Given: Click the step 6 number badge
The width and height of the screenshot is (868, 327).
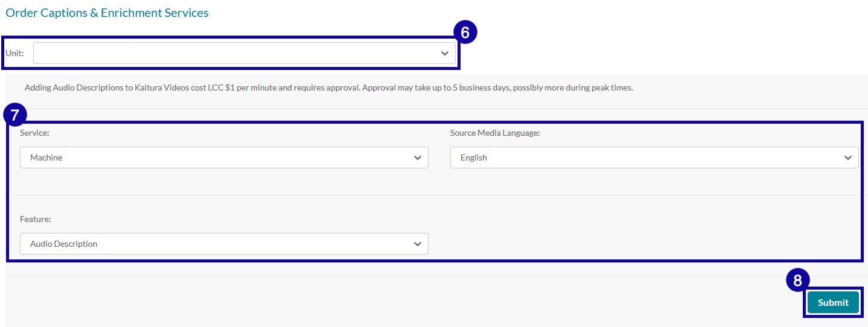Looking at the screenshot, I should (x=465, y=33).
